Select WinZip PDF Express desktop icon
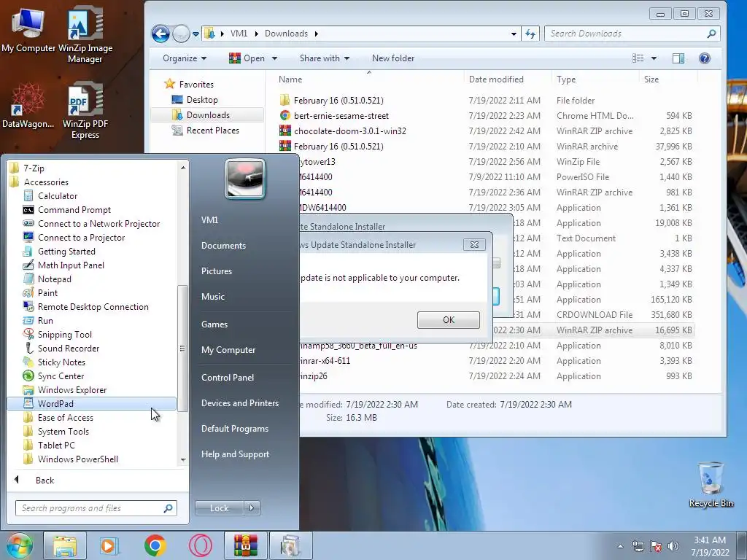The height and width of the screenshot is (560, 747). tap(85, 111)
